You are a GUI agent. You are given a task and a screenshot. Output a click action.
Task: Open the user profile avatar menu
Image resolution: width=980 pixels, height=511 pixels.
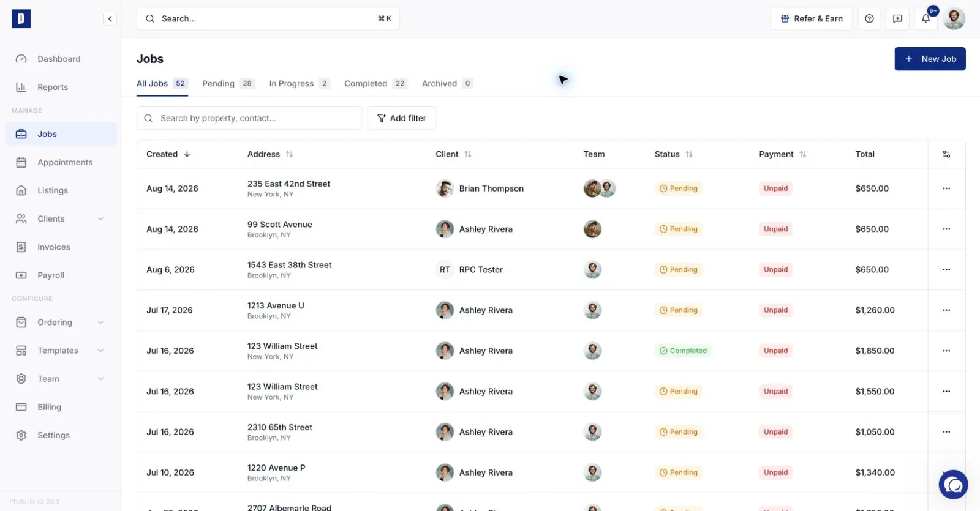pos(954,19)
